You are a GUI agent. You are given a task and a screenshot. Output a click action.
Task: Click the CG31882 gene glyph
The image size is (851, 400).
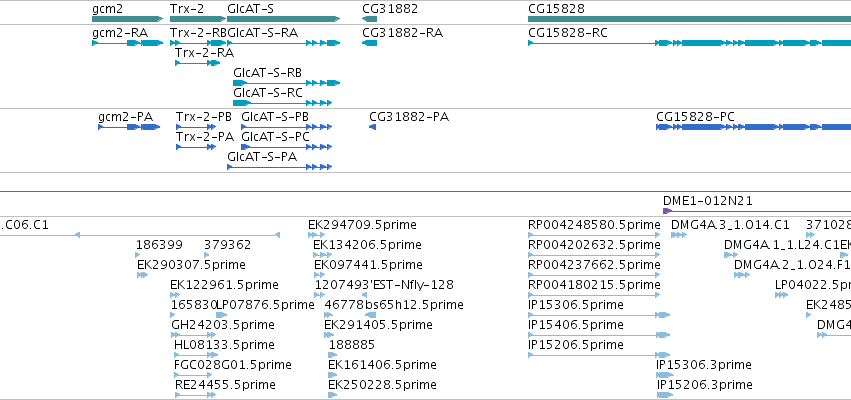click(370, 19)
